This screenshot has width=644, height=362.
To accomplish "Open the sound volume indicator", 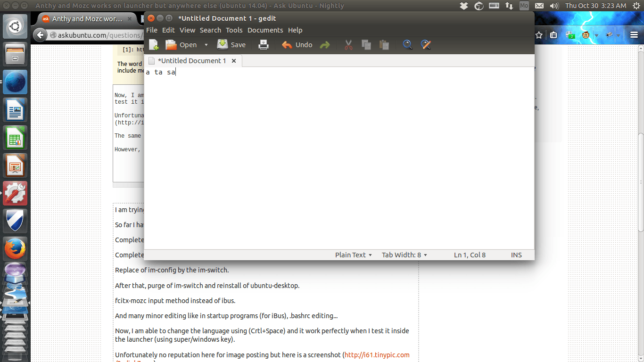I will (554, 6).
